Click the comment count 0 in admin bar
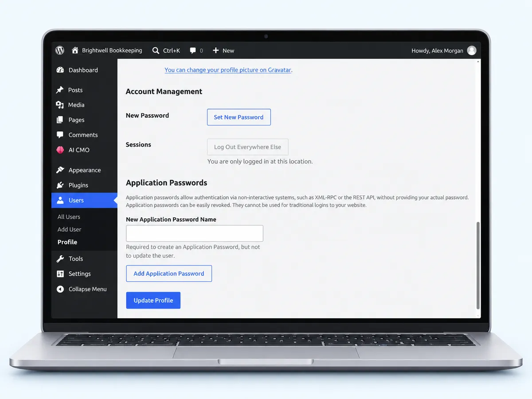This screenshot has height=399, width=532. tap(201, 51)
